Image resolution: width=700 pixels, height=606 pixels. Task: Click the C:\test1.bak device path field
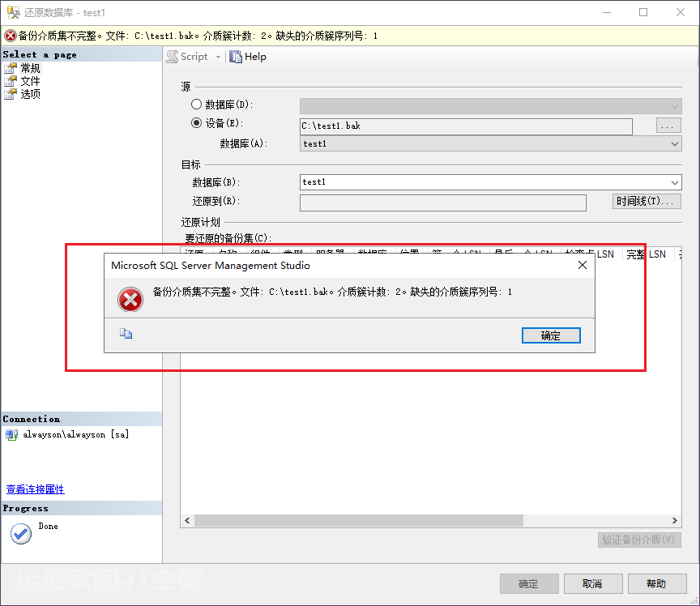pyautogui.click(x=465, y=126)
